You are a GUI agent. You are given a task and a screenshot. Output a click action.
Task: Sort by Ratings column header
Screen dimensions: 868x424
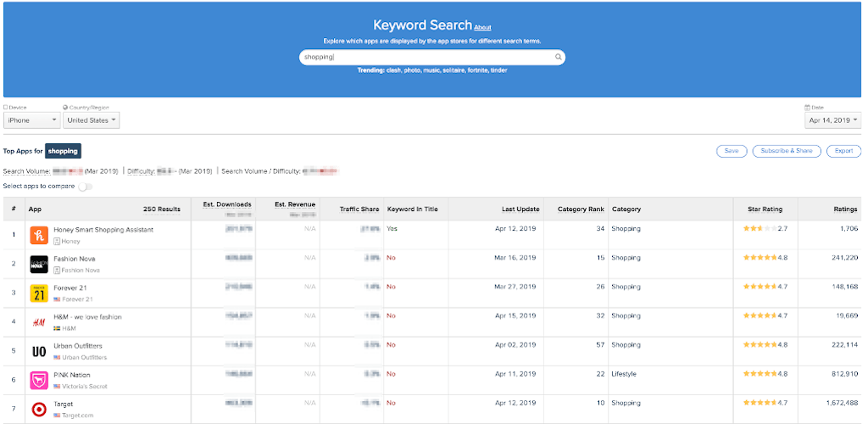845,209
